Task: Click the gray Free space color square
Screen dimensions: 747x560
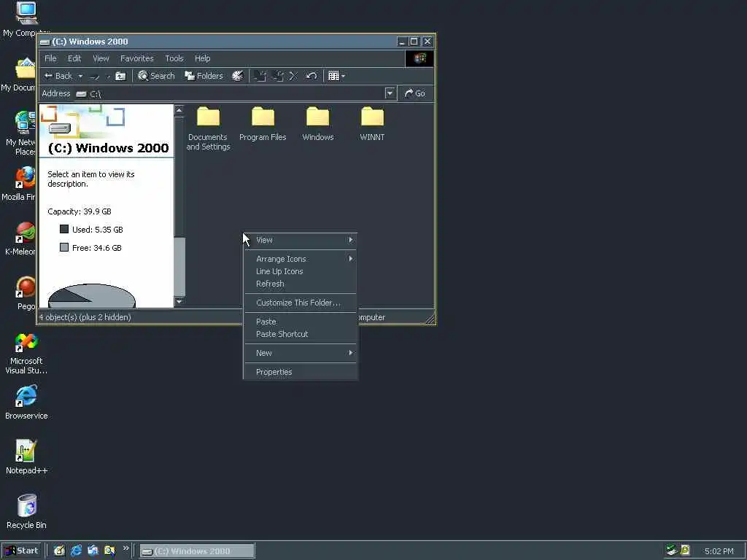Action: click(x=64, y=247)
